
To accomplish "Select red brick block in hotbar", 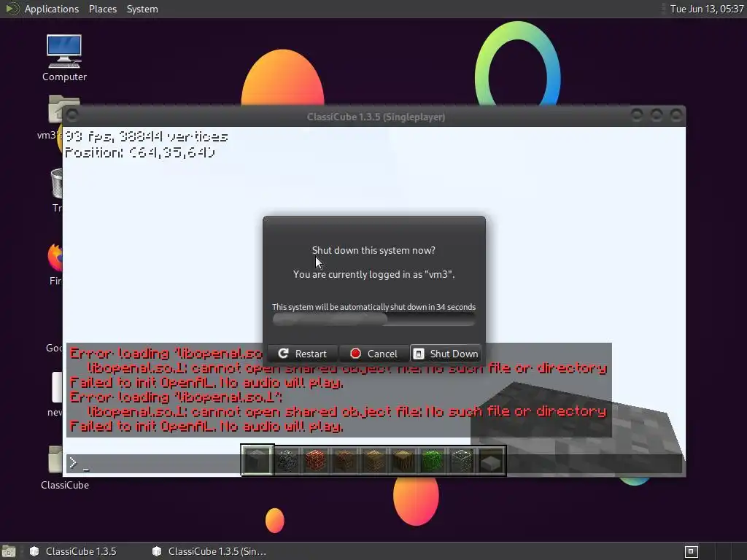I will point(316,461).
